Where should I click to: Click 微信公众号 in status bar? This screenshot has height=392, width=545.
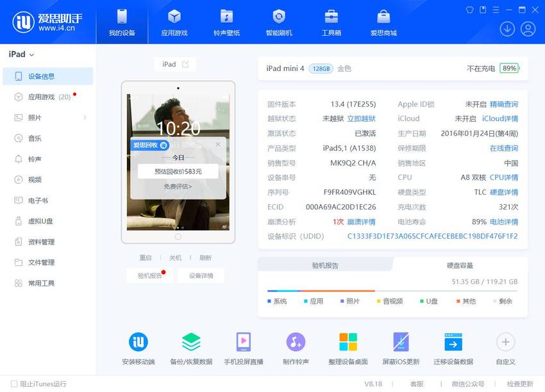pyautogui.click(x=468, y=384)
